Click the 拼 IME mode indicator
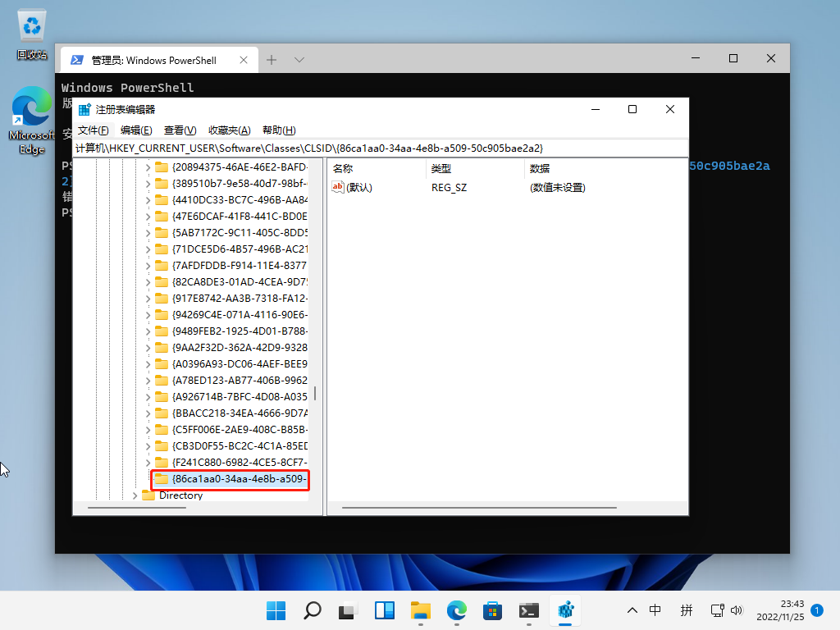 [687, 610]
